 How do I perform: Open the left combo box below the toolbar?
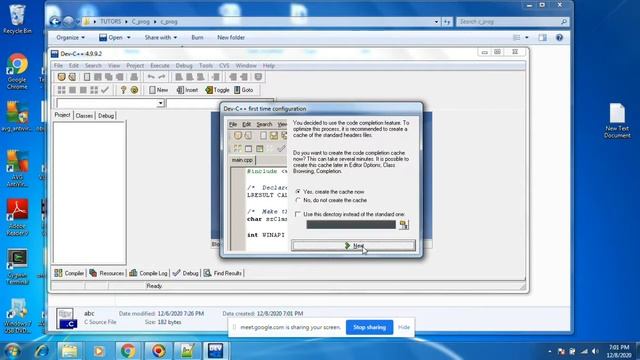coord(160,103)
